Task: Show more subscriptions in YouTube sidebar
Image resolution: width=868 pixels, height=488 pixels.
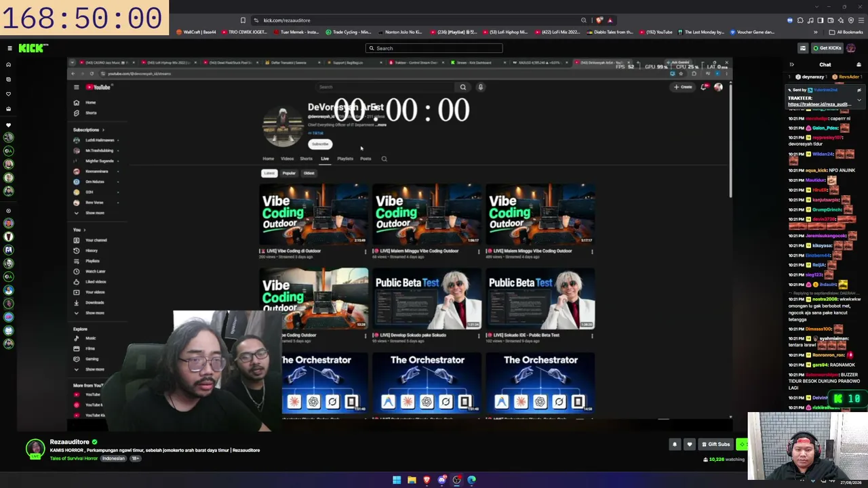Action: pos(90,213)
